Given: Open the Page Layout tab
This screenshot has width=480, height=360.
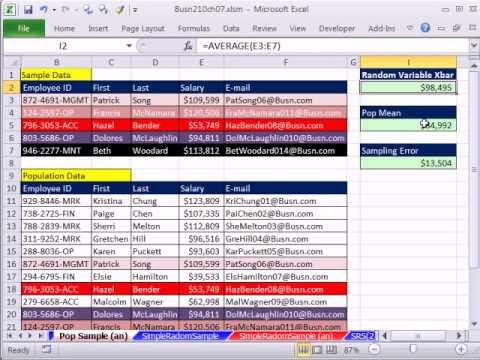Looking at the screenshot, I should pyautogui.click(x=143, y=29).
